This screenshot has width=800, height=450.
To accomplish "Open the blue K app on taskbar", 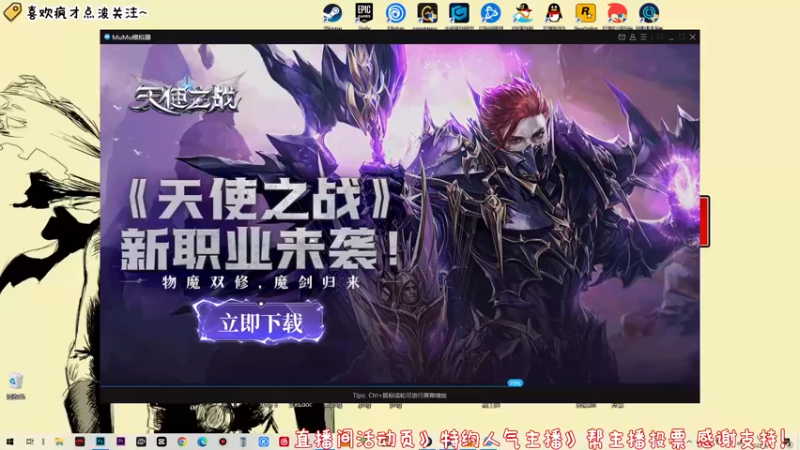I will (264, 442).
